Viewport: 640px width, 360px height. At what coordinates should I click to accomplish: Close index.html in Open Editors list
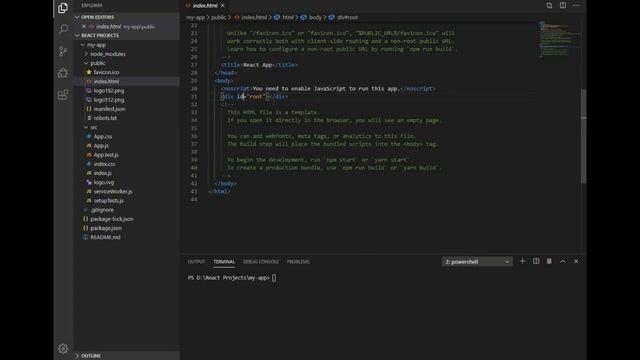[x=84, y=26]
